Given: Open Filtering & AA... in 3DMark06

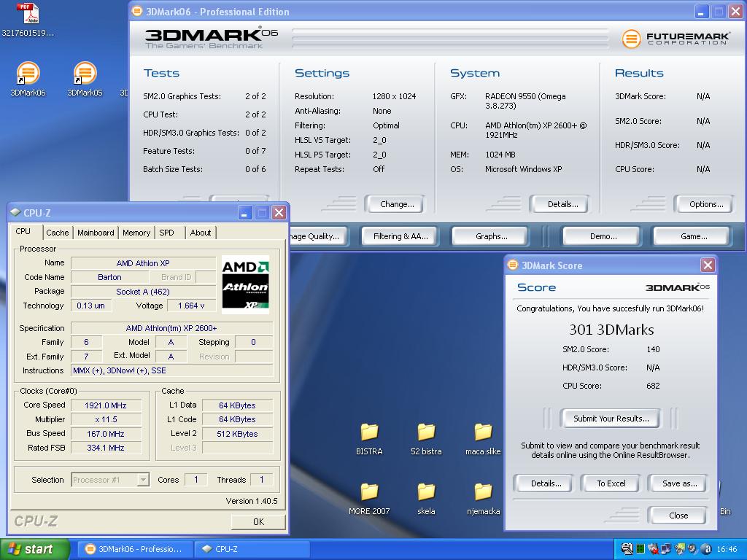Looking at the screenshot, I should click(400, 236).
